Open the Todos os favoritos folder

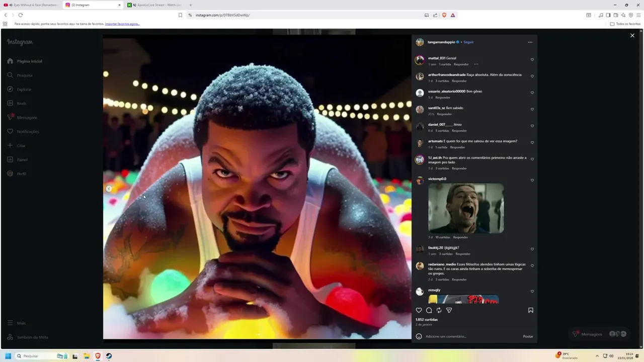[625, 24]
